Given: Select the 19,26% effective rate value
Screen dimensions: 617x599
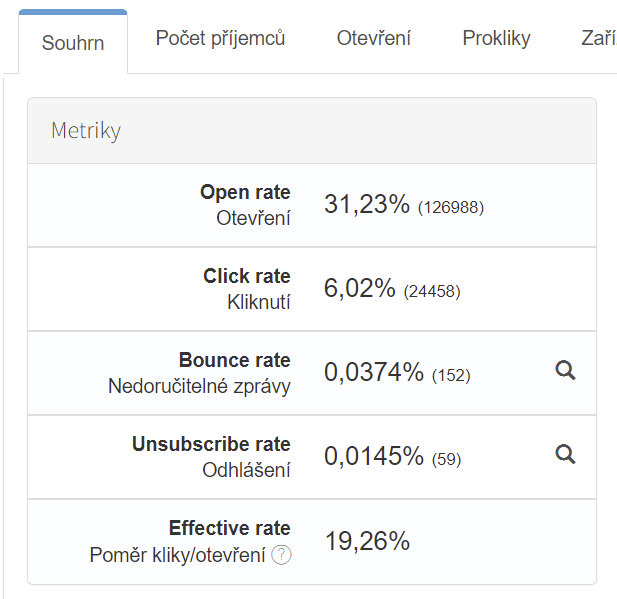Looking at the screenshot, I should coord(367,542).
